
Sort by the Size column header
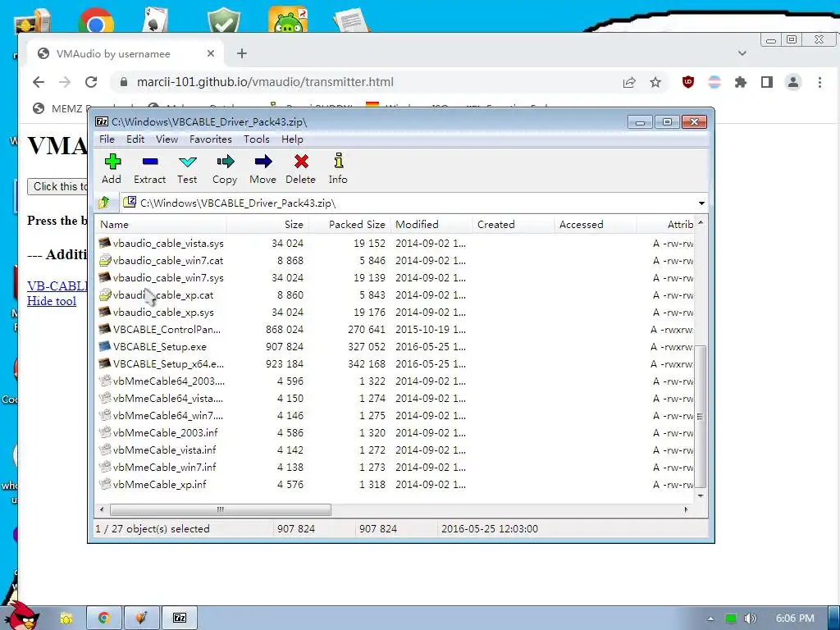click(x=267, y=225)
